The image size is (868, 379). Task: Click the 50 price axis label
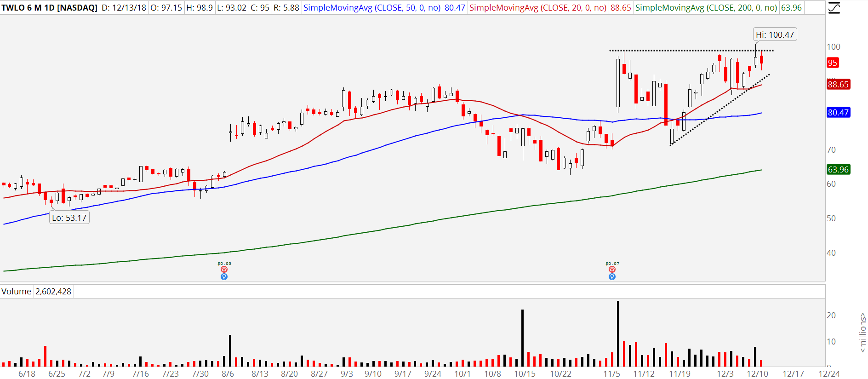(831, 218)
